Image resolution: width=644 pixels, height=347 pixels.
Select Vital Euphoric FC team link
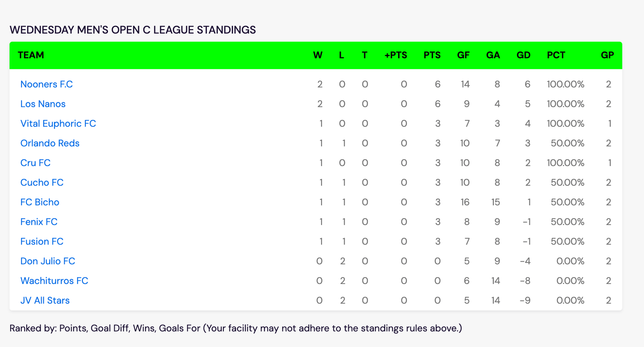58,124
